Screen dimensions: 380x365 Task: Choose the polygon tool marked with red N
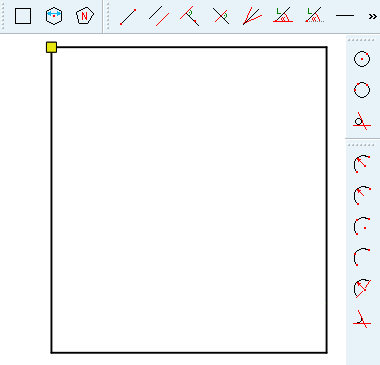coord(85,16)
